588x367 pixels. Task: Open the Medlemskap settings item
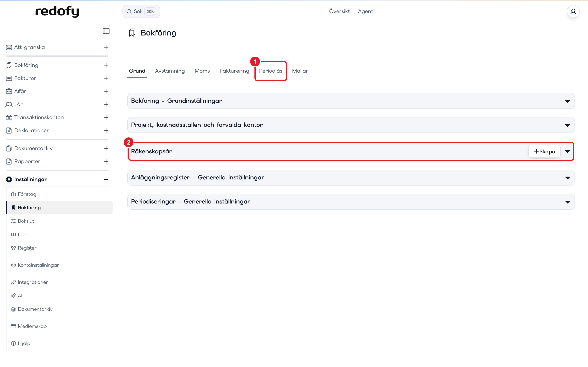29,326
